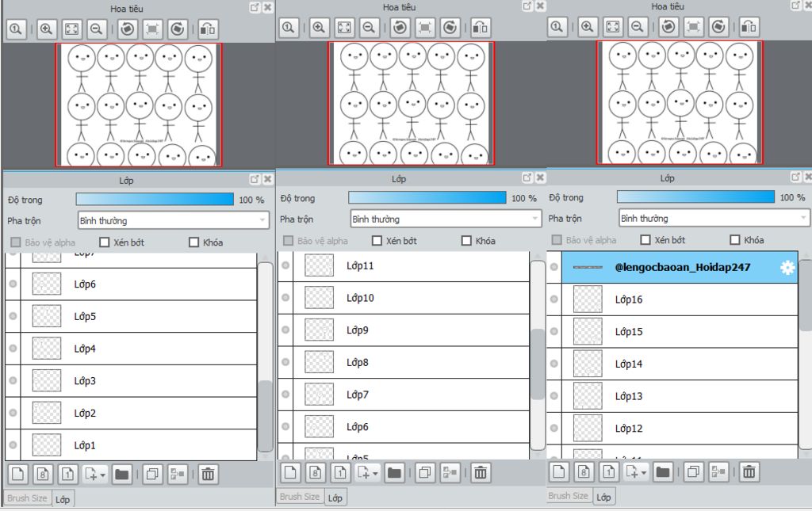Click Lớp11 layer thumbnail
Viewport: 812px width, 511px height.
(x=319, y=265)
